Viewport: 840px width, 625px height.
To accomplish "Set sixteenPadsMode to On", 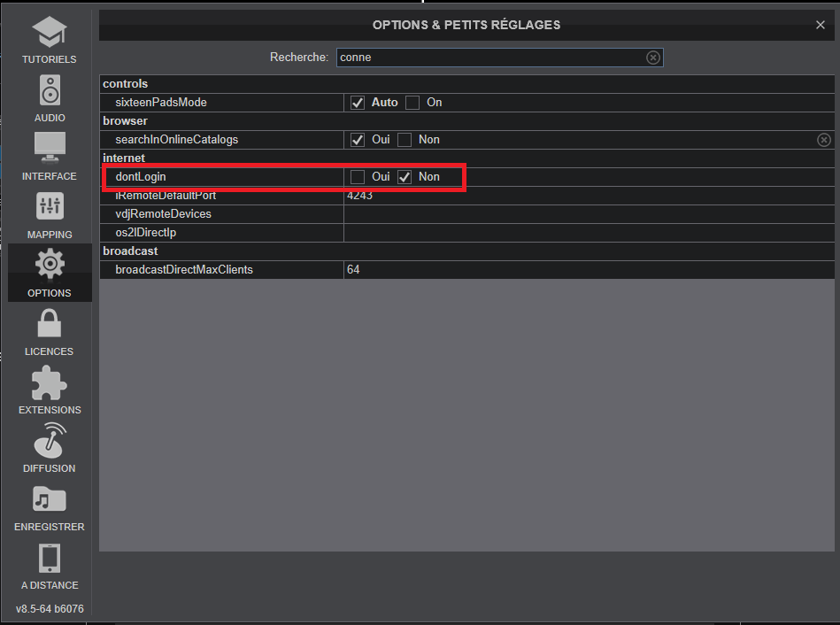I will point(412,103).
